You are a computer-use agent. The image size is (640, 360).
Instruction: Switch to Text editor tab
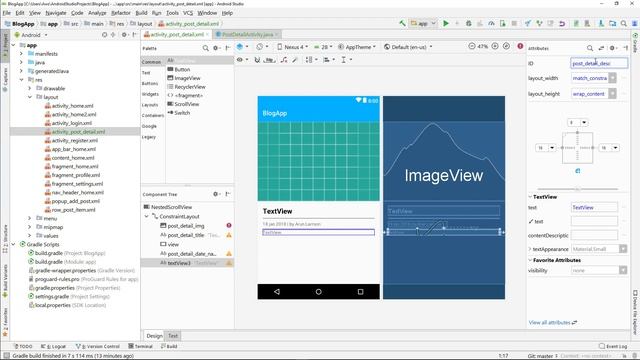[x=173, y=336]
